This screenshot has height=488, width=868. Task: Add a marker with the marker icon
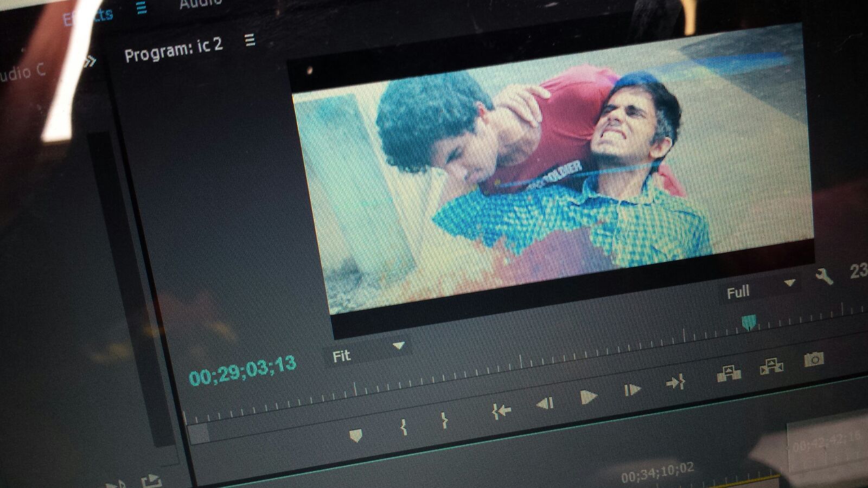click(x=356, y=435)
